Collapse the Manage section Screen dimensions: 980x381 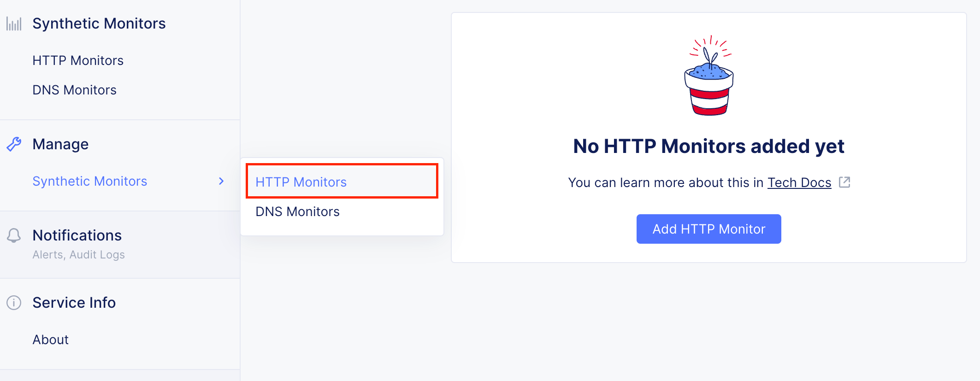[60, 144]
